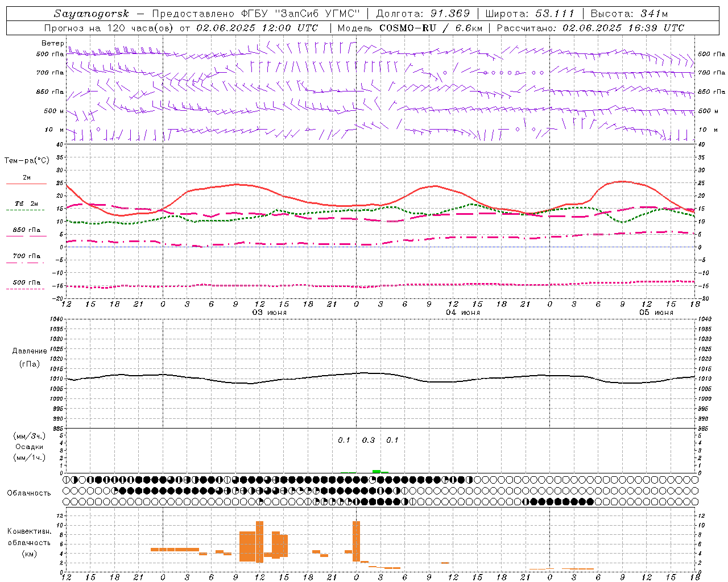Click the forecast start '02.06.2025 12:00 UTC'
The width and height of the screenshot is (728, 582).
coord(257,28)
